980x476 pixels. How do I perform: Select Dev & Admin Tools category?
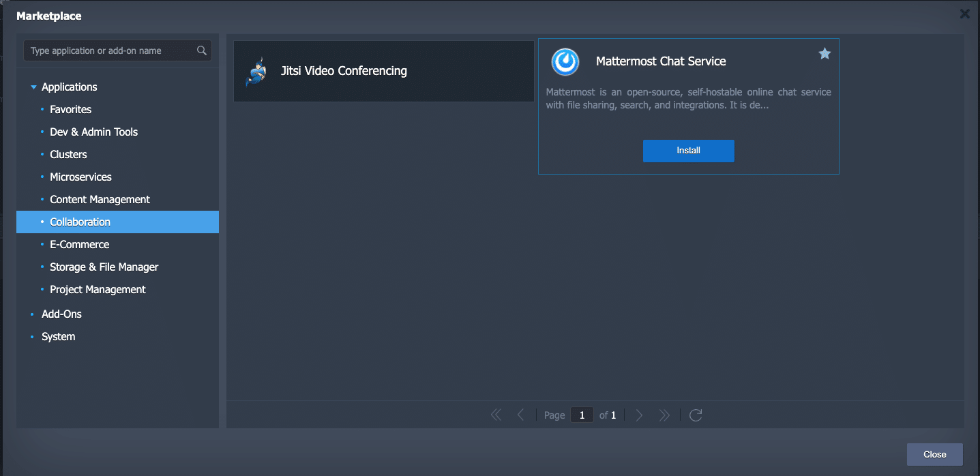117,132
